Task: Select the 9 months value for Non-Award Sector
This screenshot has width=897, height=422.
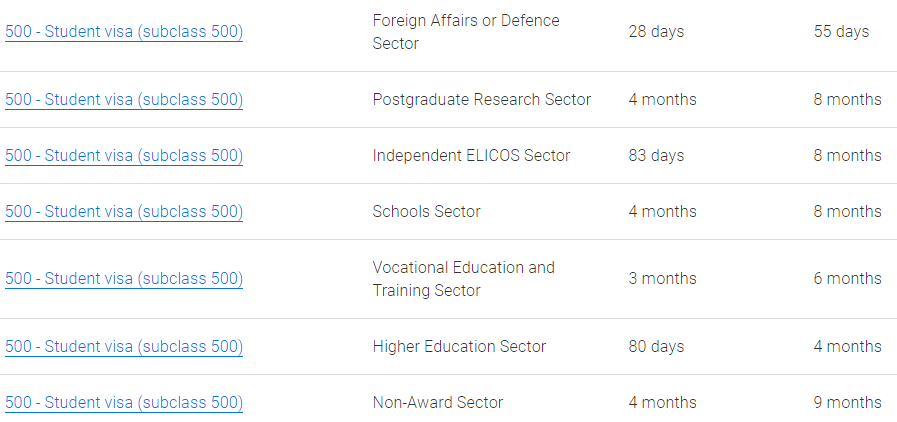Action: [847, 403]
